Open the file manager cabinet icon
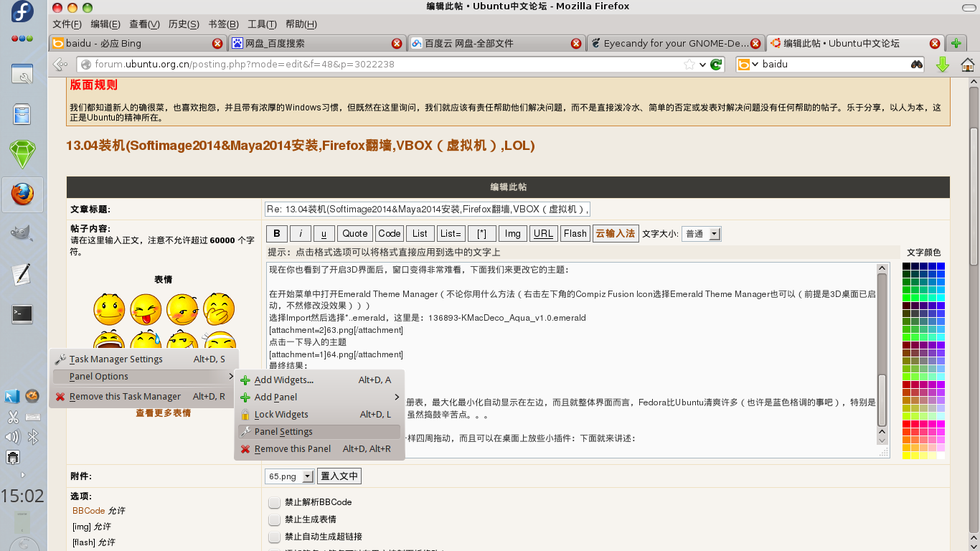This screenshot has width=980, height=551. click(22, 114)
